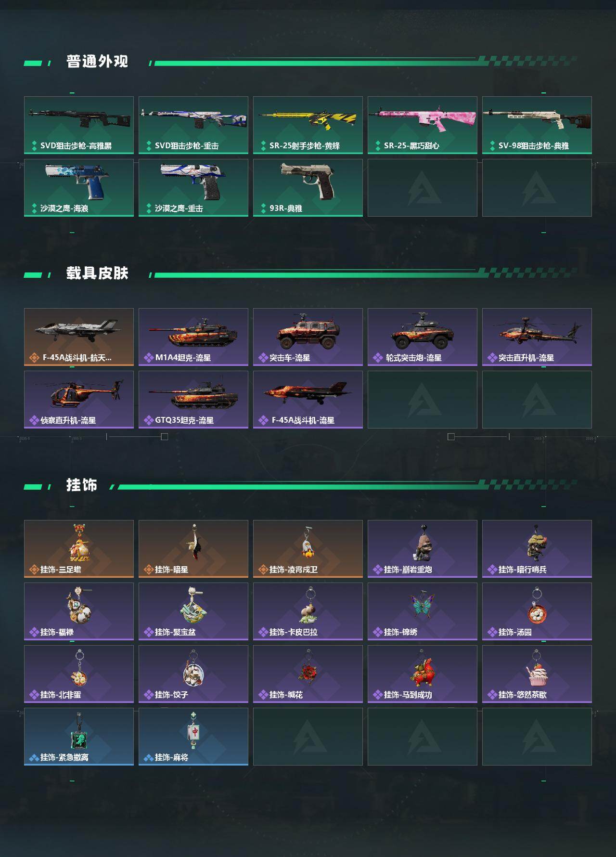The height and width of the screenshot is (857, 616).
Task: Pick the 93R-典雅 pistol skin
Action: click(x=308, y=188)
